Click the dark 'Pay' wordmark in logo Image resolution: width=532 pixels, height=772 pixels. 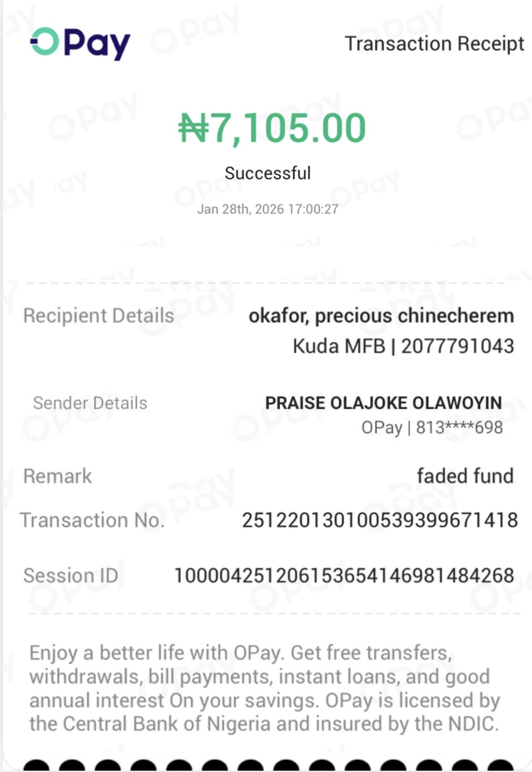(97, 44)
